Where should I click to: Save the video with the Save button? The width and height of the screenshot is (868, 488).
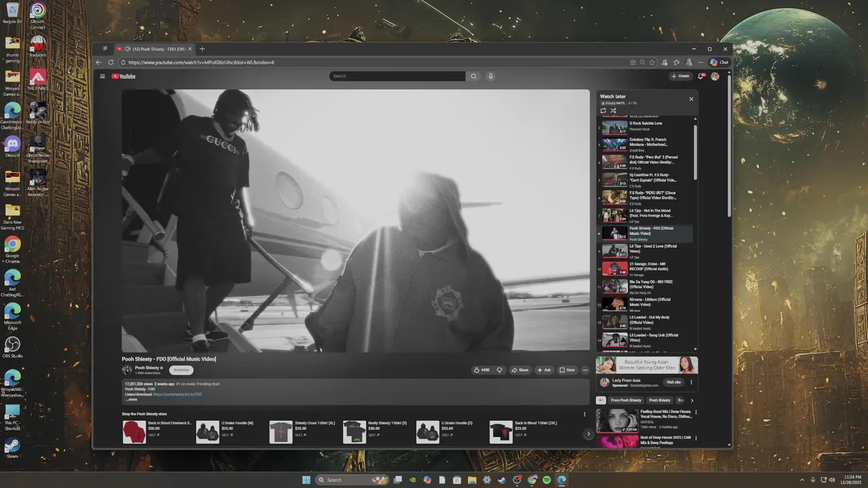(568, 370)
